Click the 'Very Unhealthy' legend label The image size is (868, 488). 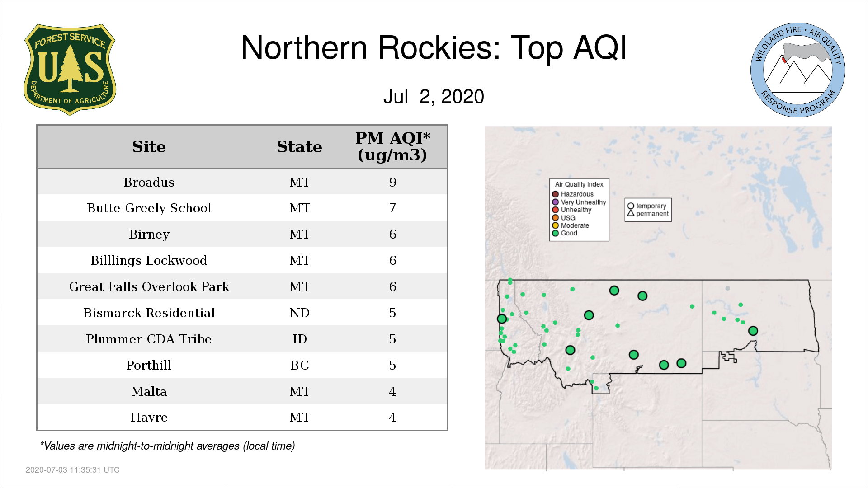tap(584, 202)
